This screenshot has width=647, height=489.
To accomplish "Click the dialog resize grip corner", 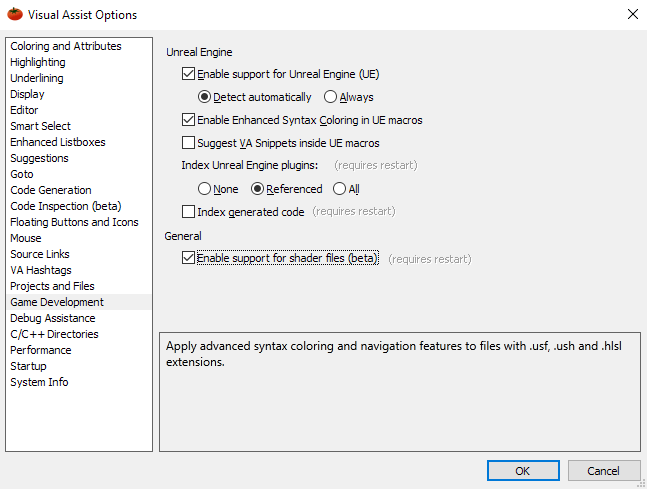I will [642, 484].
